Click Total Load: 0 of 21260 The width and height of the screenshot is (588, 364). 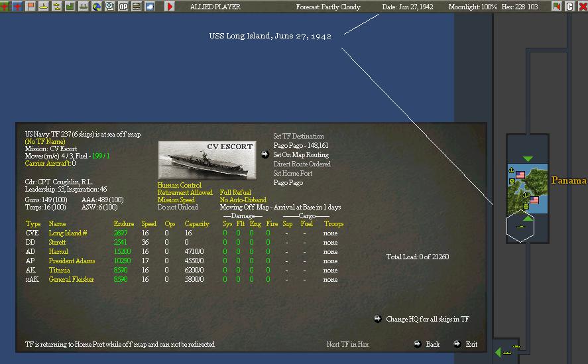click(x=418, y=257)
